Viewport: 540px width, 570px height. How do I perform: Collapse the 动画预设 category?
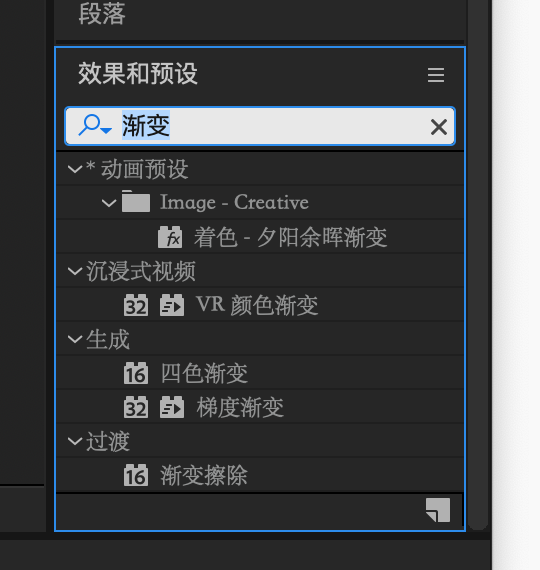75,169
